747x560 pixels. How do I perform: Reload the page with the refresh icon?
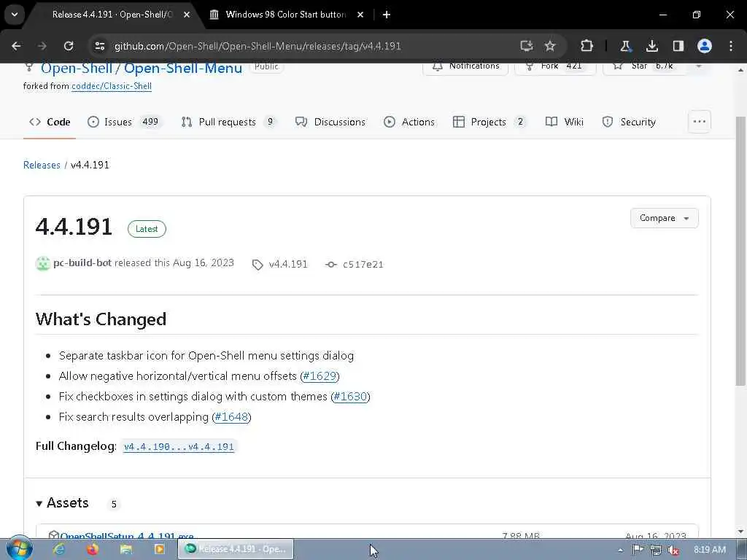[69, 46]
